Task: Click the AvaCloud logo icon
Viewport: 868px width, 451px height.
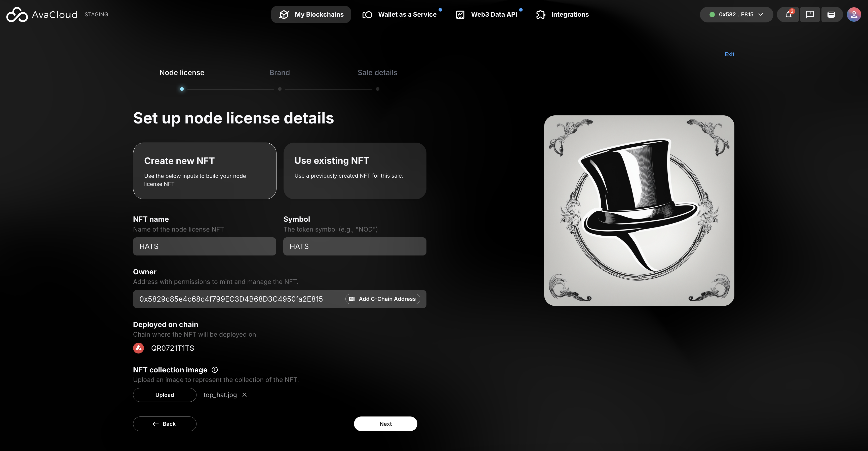Action: [17, 15]
